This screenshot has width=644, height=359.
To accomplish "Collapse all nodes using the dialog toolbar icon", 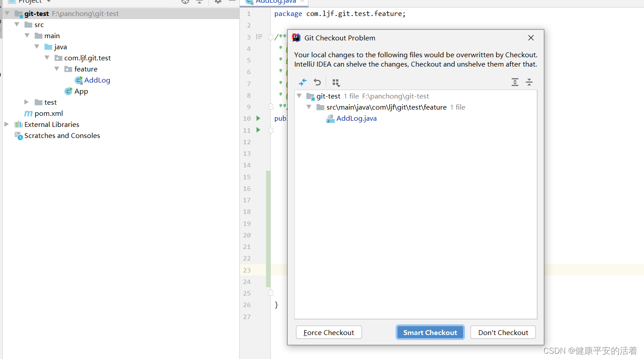I will tap(529, 82).
